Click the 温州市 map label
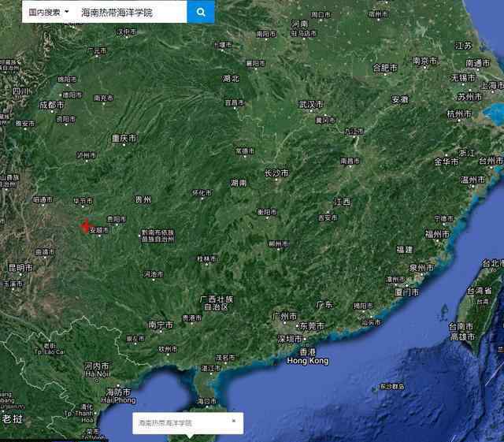This screenshot has height=442, width=504. (x=472, y=180)
